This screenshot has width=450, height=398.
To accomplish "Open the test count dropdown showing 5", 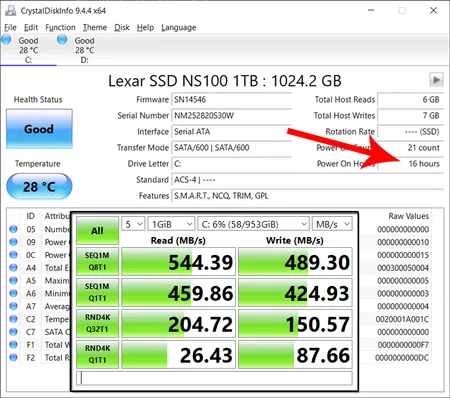I will click(x=133, y=224).
